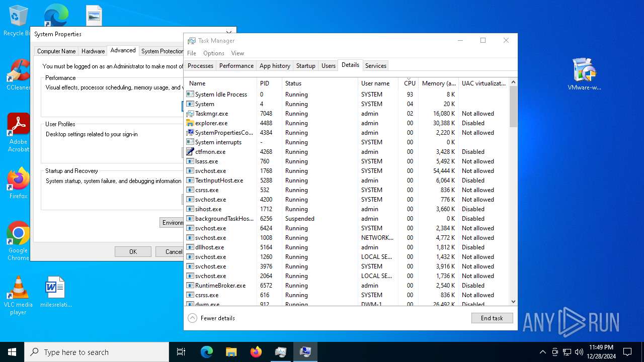Click Cancel in System Properties
The width and height of the screenshot is (644, 362).
point(169,252)
